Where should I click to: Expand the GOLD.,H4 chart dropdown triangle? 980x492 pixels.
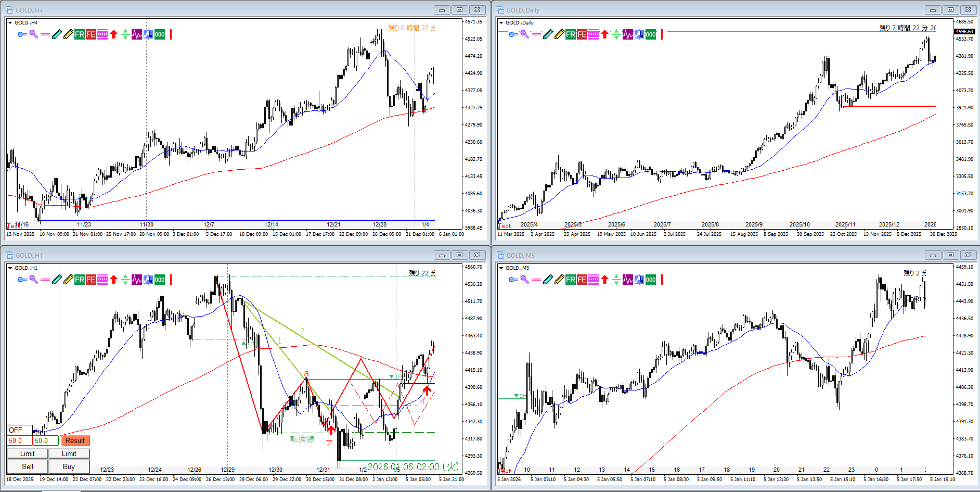pyautogui.click(x=10, y=23)
